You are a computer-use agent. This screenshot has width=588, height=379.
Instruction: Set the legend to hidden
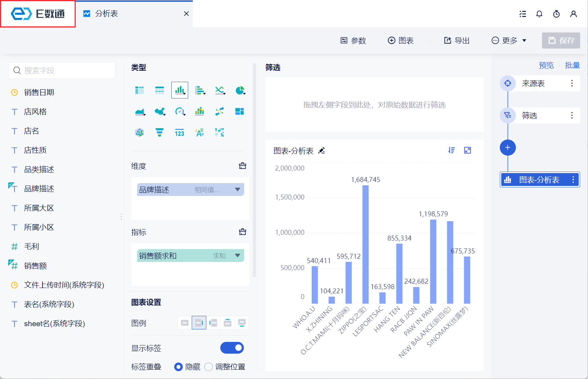[x=185, y=323]
